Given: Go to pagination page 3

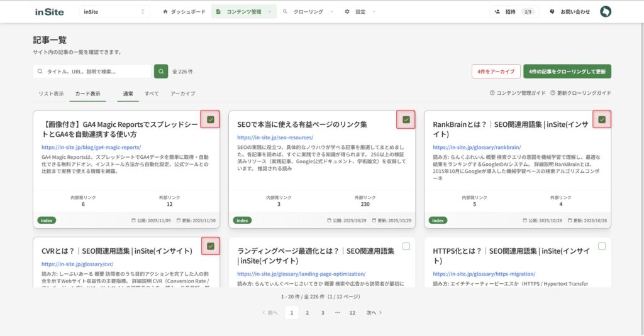Looking at the screenshot, I should [323, 313].
